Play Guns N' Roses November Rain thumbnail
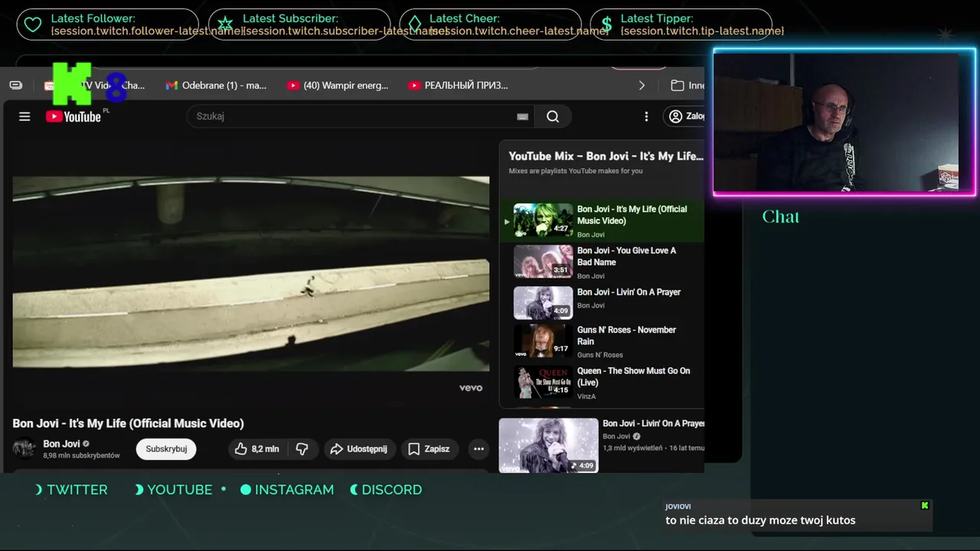 543,341
